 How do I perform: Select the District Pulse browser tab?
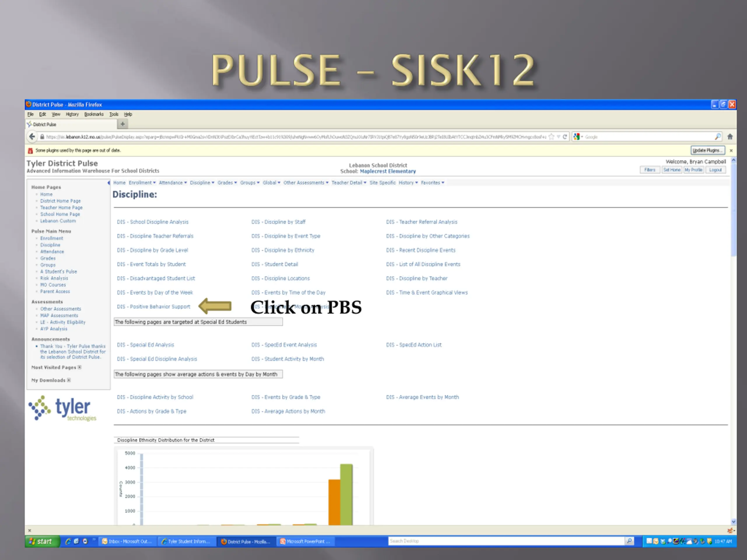pyautogui.click(x=71, y=124)
